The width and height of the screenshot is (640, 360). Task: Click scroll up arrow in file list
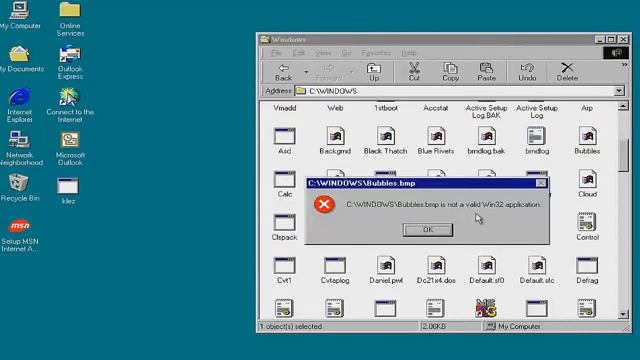click(x=623, y=107)
